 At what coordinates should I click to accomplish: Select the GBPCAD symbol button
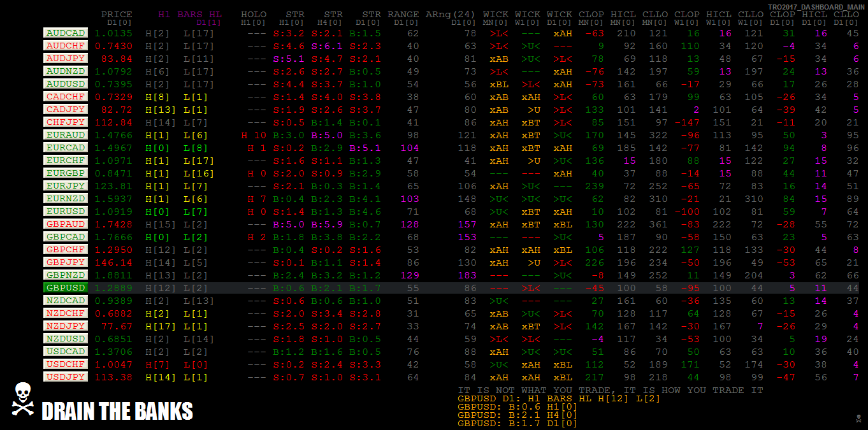(x=66, y=236)
